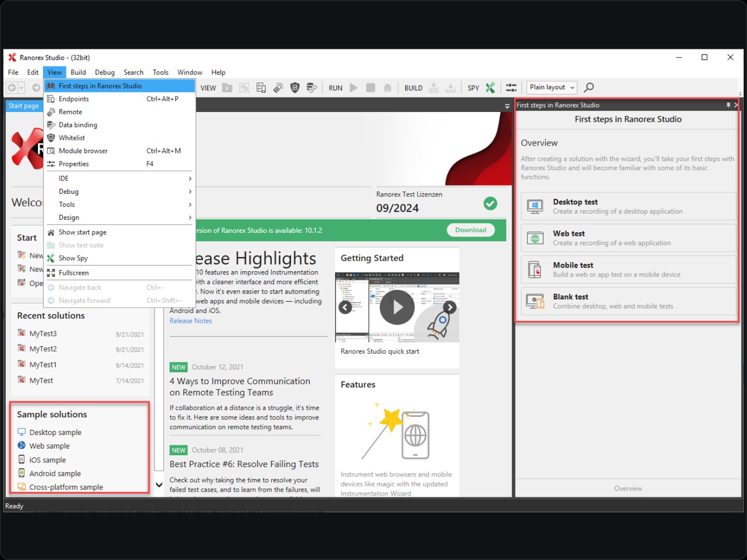The height and width of the screenshot is (560, 747).
Task: Click the Mobile test phone icon
Action: 535,270
